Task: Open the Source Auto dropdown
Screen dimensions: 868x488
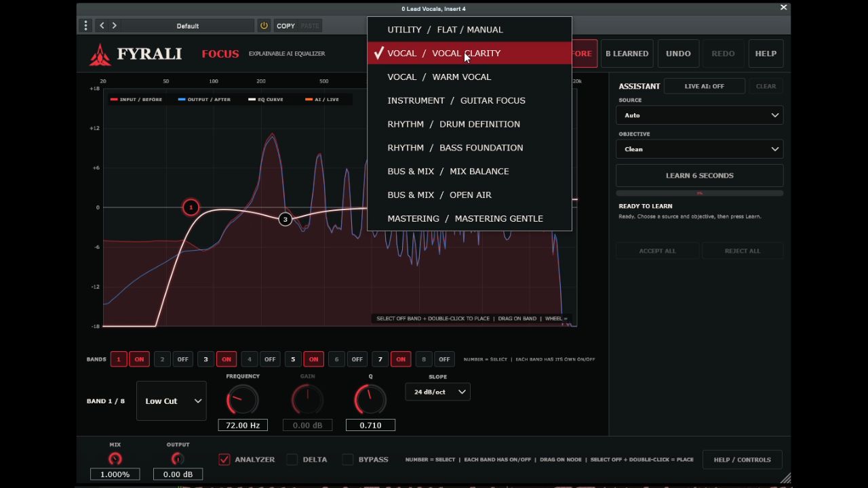Action: [699, 115]
